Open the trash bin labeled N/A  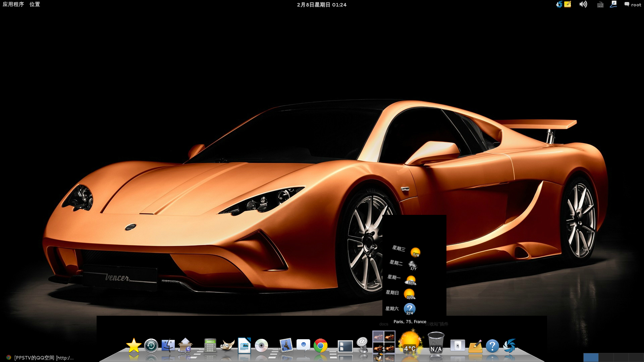[436, 343]
